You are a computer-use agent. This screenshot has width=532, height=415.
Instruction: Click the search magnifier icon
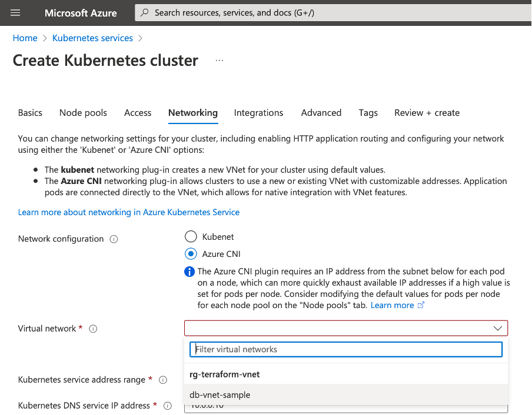pos(145,13)
